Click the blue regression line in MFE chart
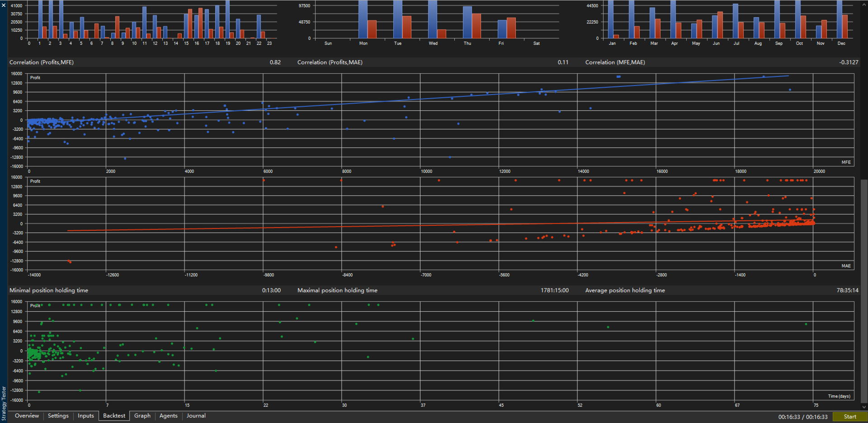The width and height of the screenshot is (868, 423). (407, 100)
